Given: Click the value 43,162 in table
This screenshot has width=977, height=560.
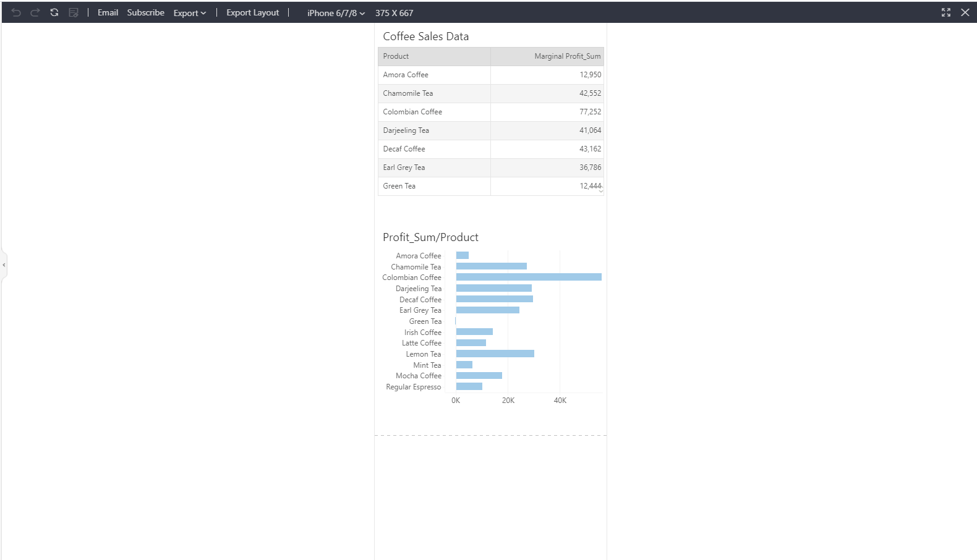Looking at the screenshot, I should click(590, 149).
